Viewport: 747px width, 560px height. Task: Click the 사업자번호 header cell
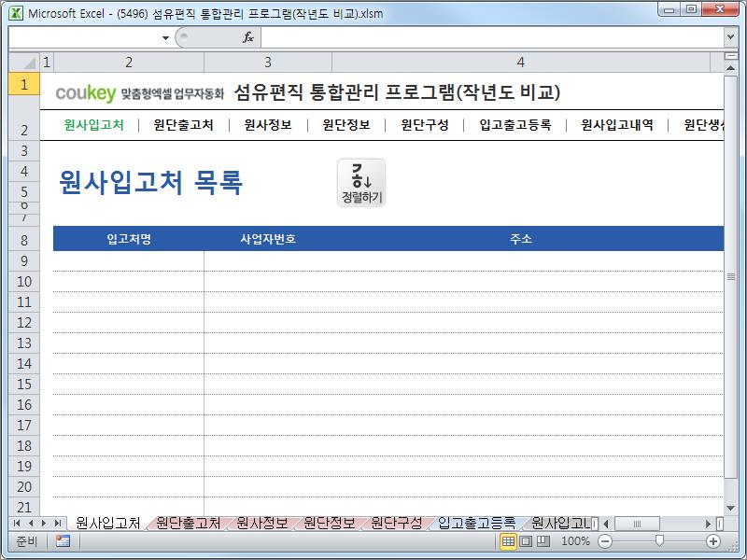pyautogui.click(x=268, y=239)
